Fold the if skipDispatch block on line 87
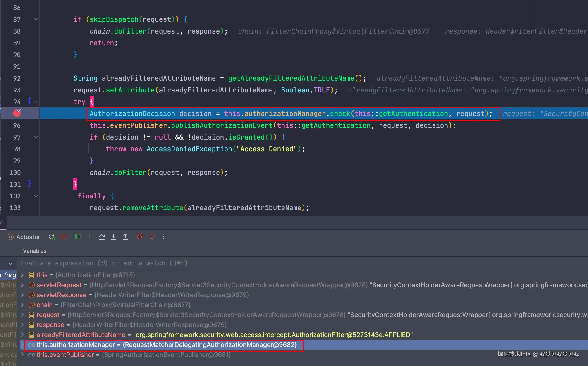 click(36, 19)
